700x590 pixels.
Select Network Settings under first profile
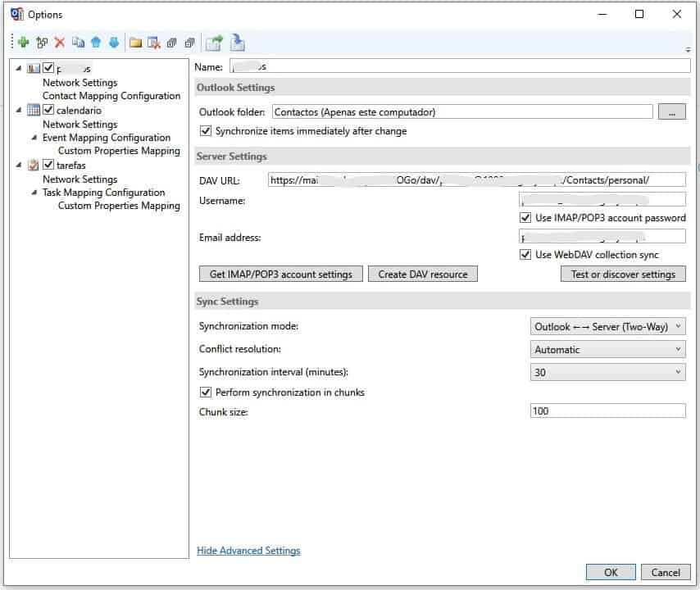click(x=80, y=83)
